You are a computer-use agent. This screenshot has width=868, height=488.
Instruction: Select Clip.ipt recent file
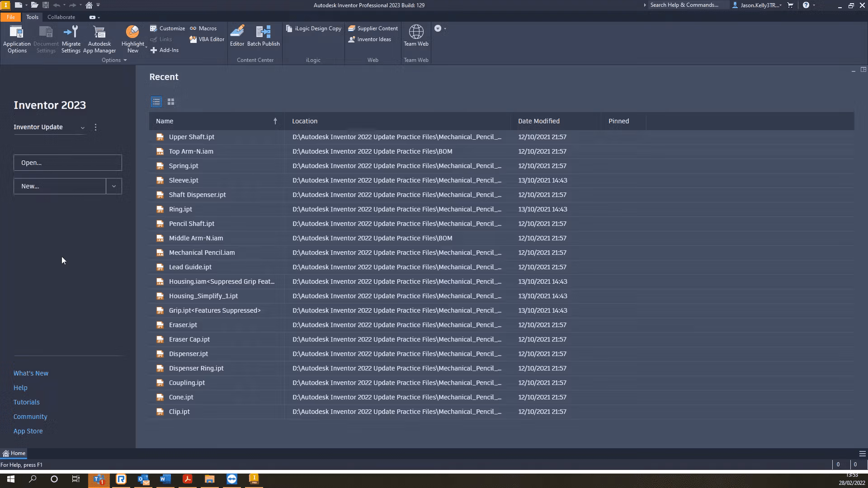(x=501, y=412)
